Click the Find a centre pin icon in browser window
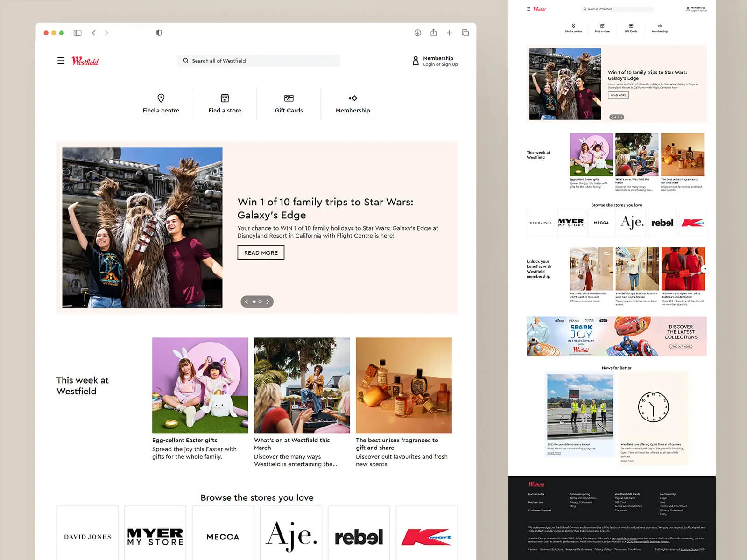The width and height of the screenshot is (747, 560). [x=161, y=98]
